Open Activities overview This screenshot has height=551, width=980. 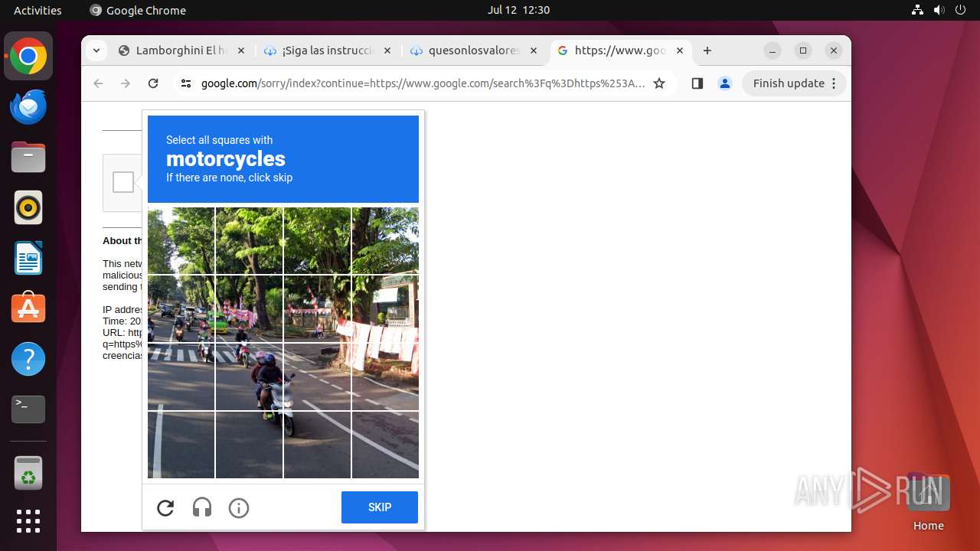pyautogui.click(x=38, y=10)
